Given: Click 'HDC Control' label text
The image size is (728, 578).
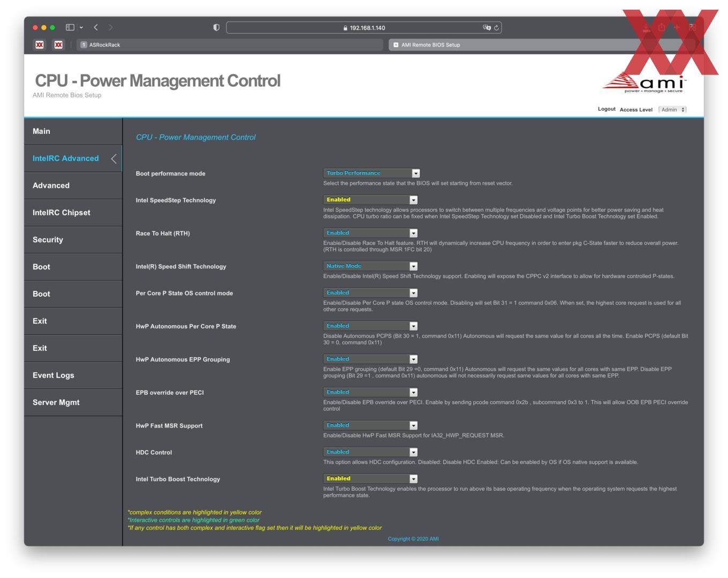Looking at the screenshot, I should point(154,453).
